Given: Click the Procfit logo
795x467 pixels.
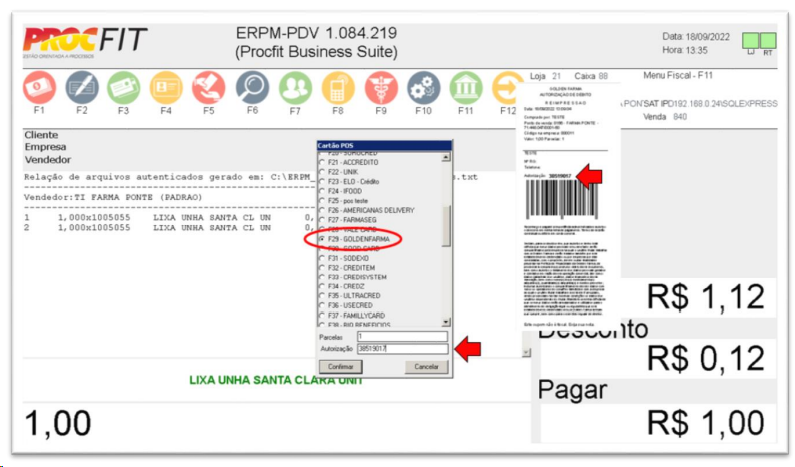Looking at the screenshot, I should click(85, 42).
